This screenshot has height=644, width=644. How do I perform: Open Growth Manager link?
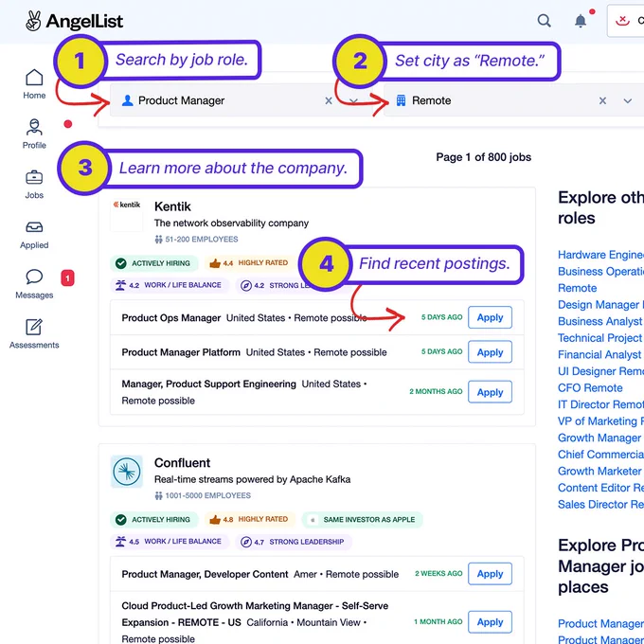tap(600, 438)
